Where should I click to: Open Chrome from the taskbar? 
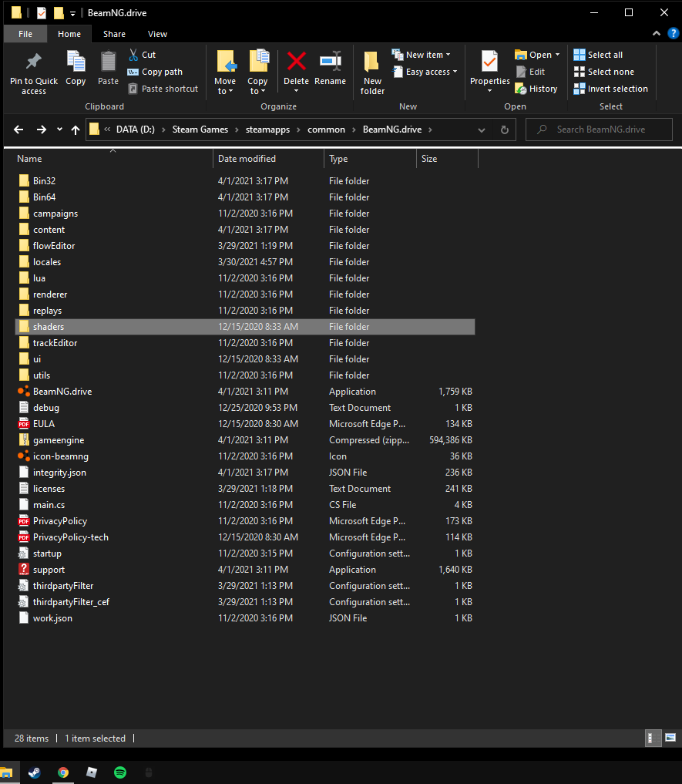[x=63, y=772]
